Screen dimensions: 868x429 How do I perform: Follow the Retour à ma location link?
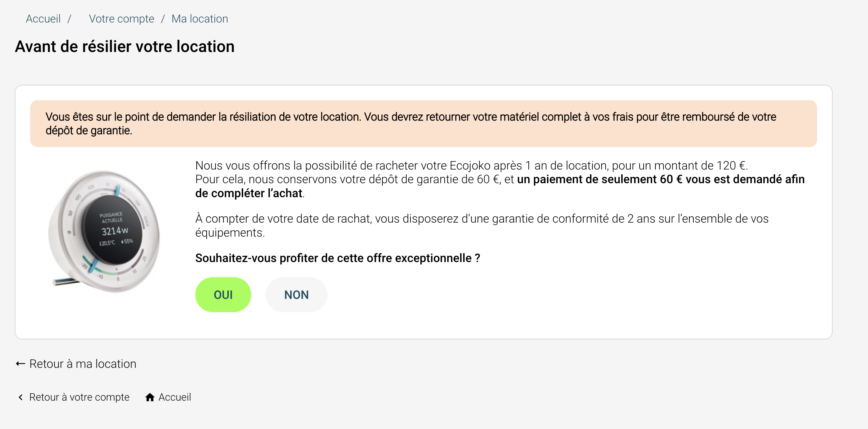point(83,364)
